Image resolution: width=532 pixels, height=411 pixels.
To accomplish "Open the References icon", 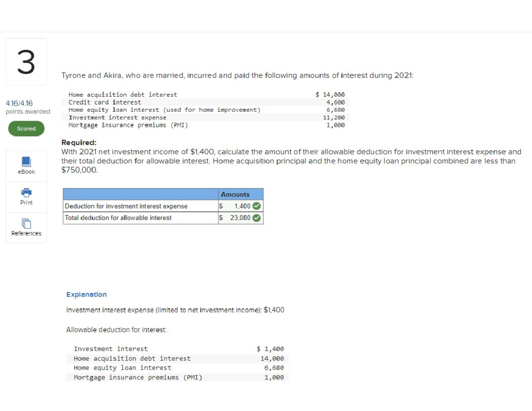I will 26,225.
